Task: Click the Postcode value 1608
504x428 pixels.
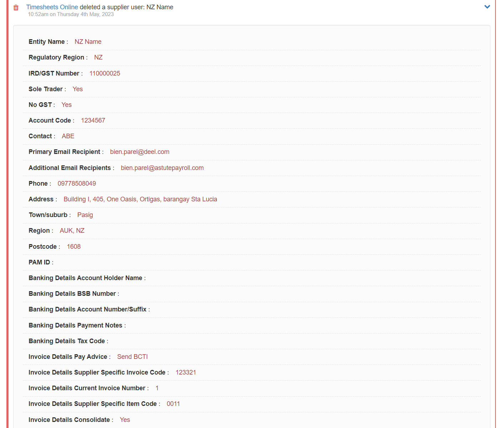Action: (74, 247)
